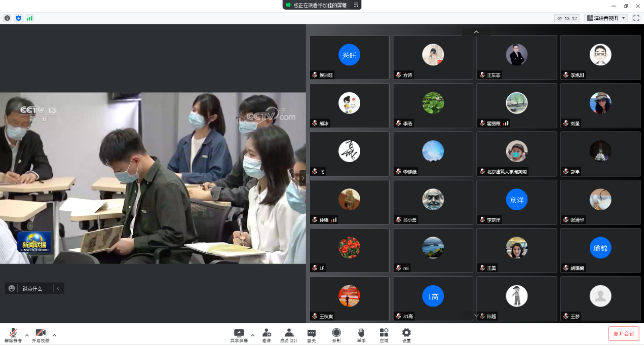Screen dimensions: 644x345
Task: Open video options arrow beside 开启视频
Action: [x=54, y=335]
